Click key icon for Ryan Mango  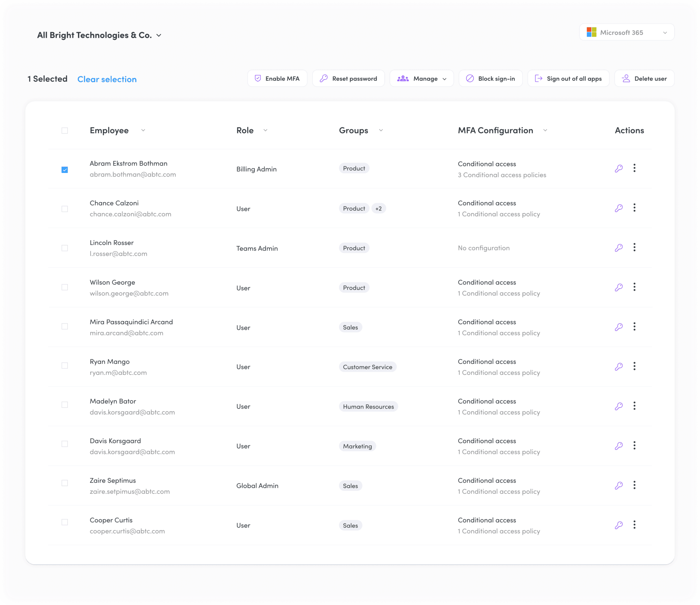(x=619, y=367)
